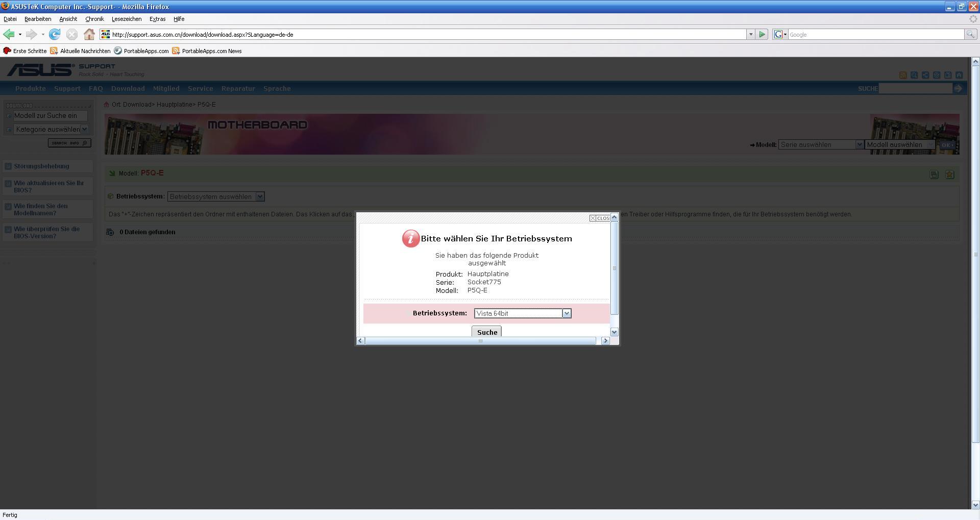Click the Modell zur Suche input field

[x=50, y=116]
